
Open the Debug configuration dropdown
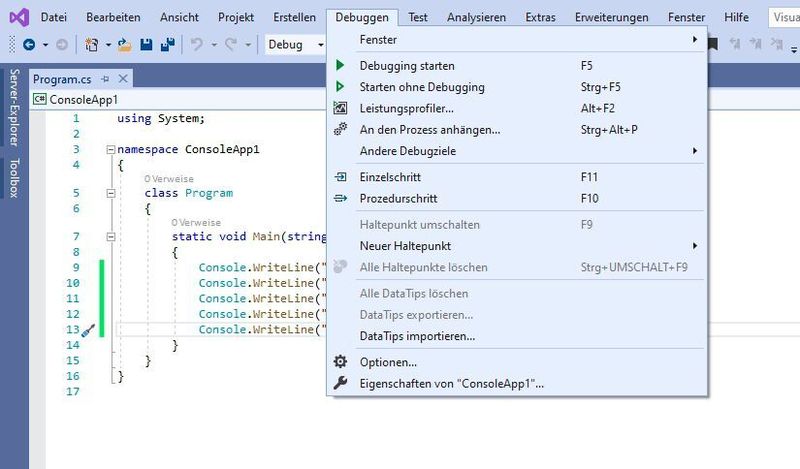(295, 45)
